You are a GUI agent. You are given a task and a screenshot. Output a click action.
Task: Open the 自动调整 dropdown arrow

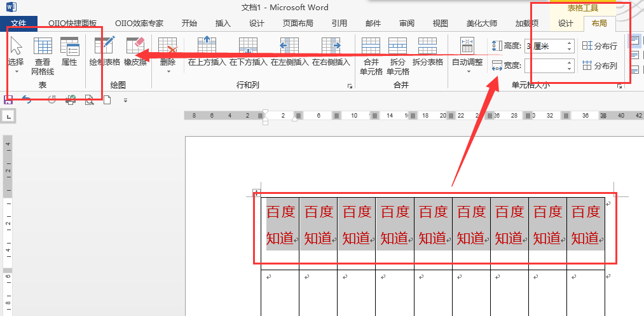(x=468, y=71)
